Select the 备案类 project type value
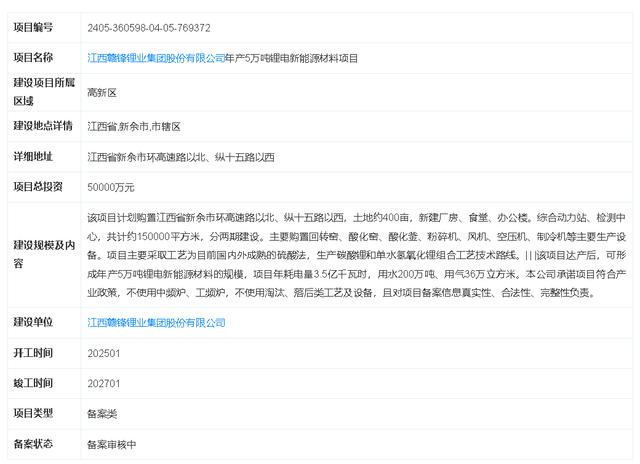640x464 pixels. coord(102,414)
